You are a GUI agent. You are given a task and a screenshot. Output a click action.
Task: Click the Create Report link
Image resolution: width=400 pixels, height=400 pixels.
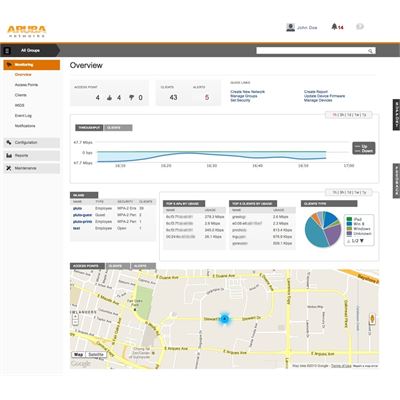pyautogui.click(x=316, y=92)
